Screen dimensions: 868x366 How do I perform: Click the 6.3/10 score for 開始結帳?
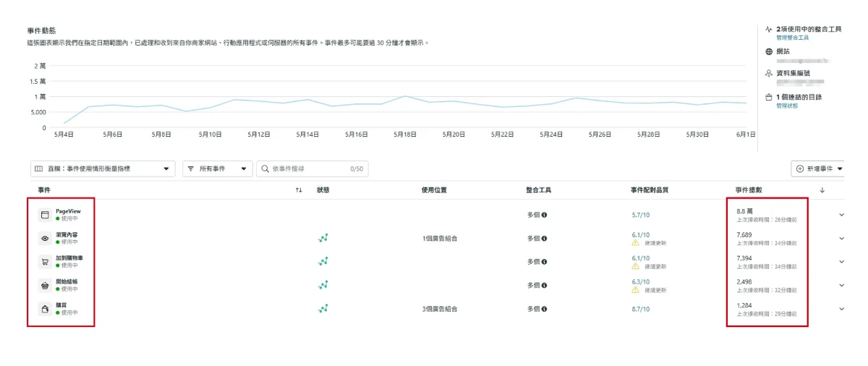(641, 282)
